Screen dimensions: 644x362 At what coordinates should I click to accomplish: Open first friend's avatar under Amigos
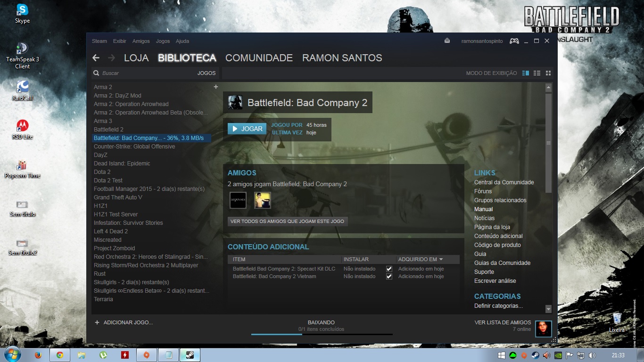[238, 200]
